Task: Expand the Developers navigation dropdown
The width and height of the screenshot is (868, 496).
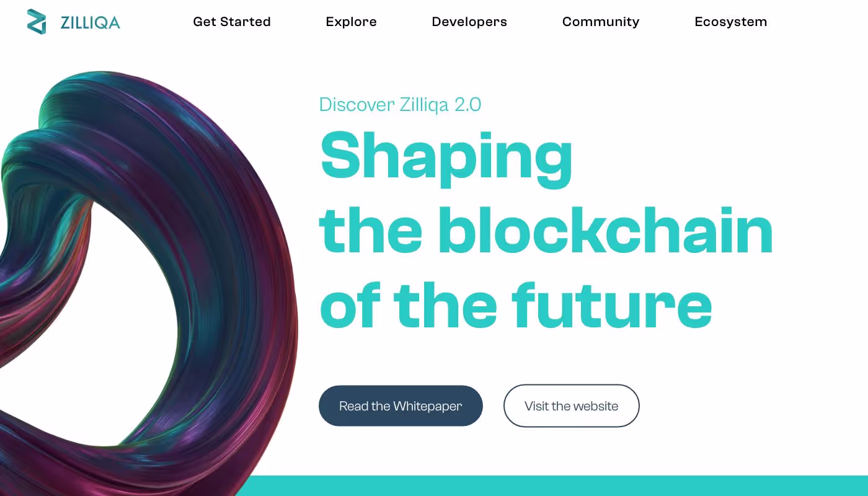Action: [469, 22]
